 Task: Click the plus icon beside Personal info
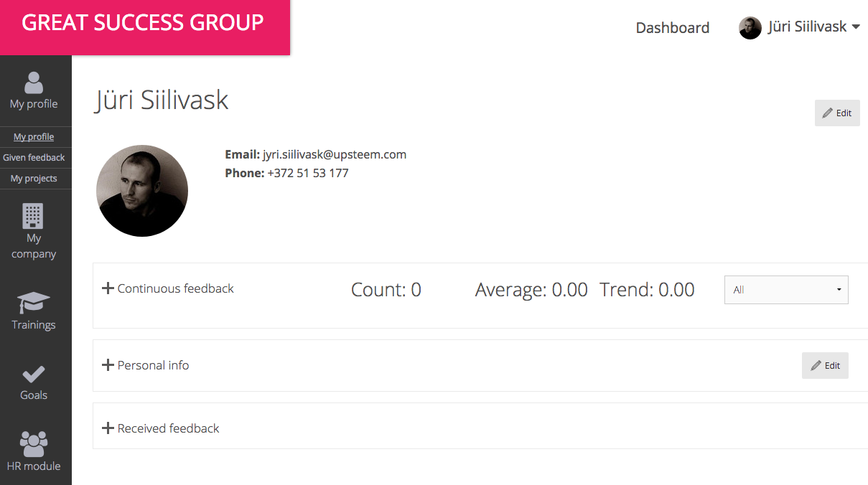tap(108, 365)
